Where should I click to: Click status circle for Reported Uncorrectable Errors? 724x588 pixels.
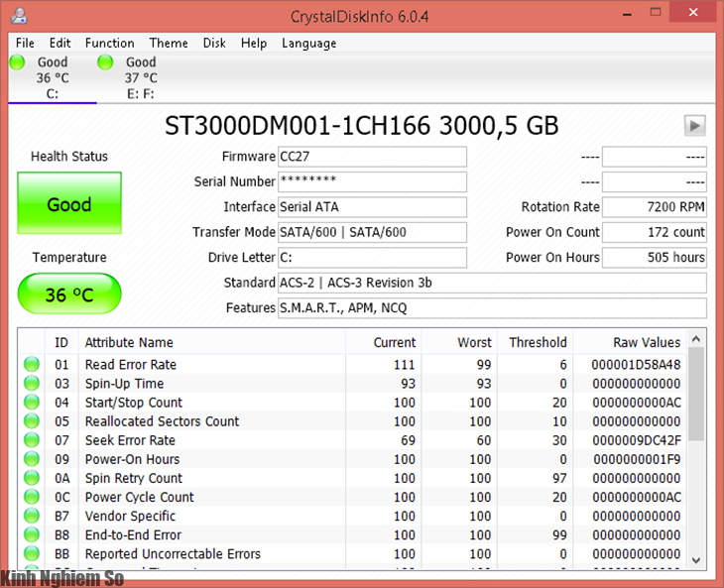32,553
